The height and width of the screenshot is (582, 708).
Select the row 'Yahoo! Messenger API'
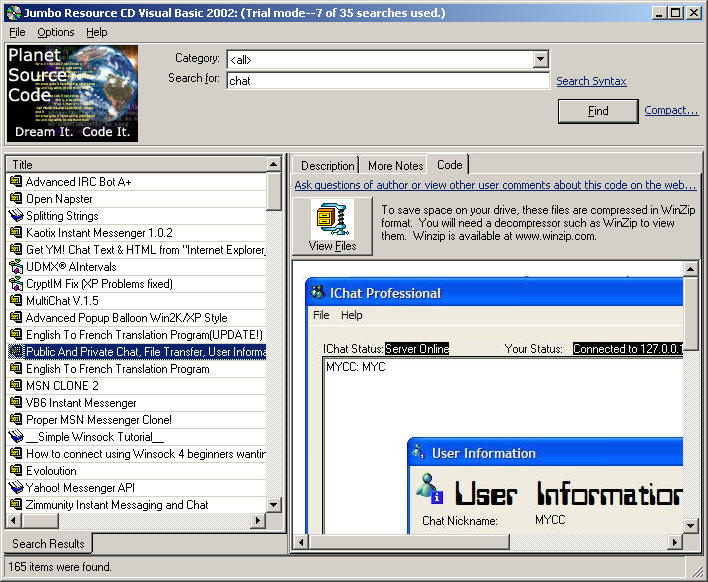click(136, 488)
